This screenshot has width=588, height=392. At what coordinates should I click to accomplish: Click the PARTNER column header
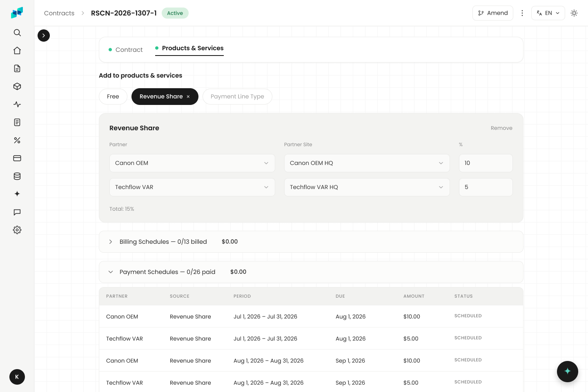click(x=117, y=296)
